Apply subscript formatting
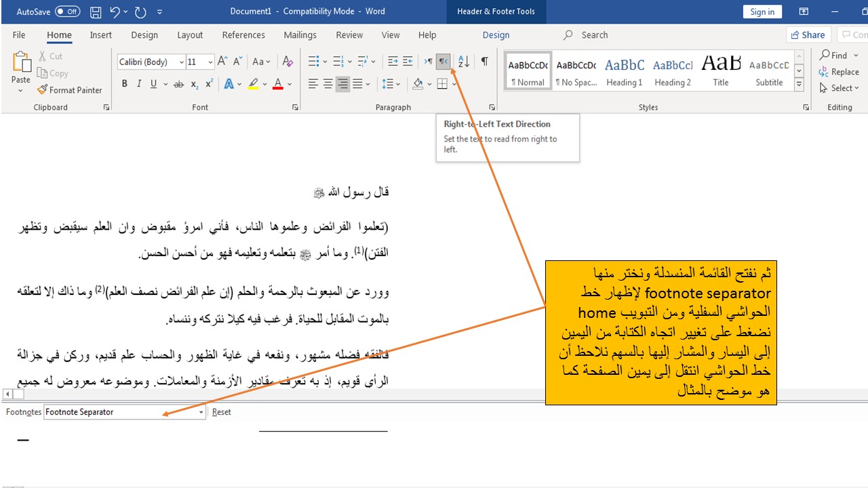This screenshot has height=488, width=868. [193, 83]
